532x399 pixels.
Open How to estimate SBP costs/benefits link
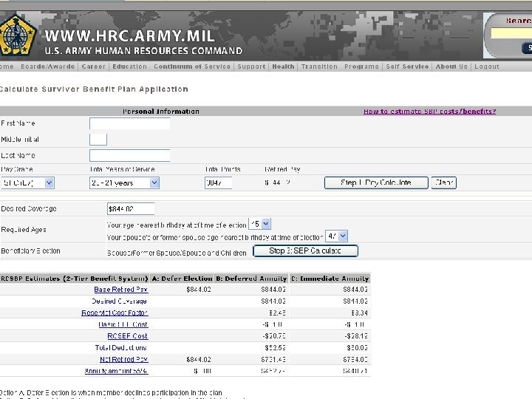coord(429,112)
